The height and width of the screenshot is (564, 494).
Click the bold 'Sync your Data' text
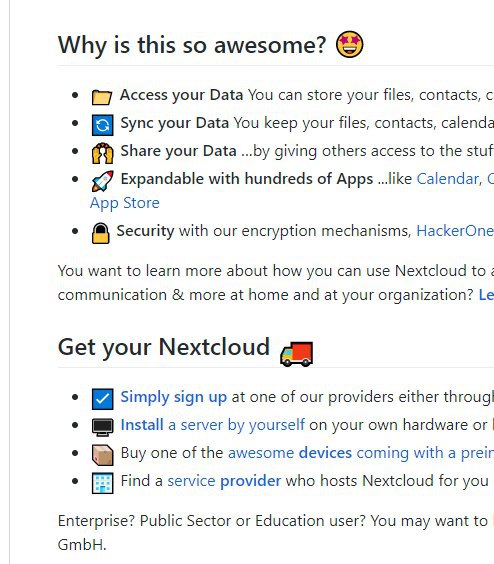coord(175,123)
